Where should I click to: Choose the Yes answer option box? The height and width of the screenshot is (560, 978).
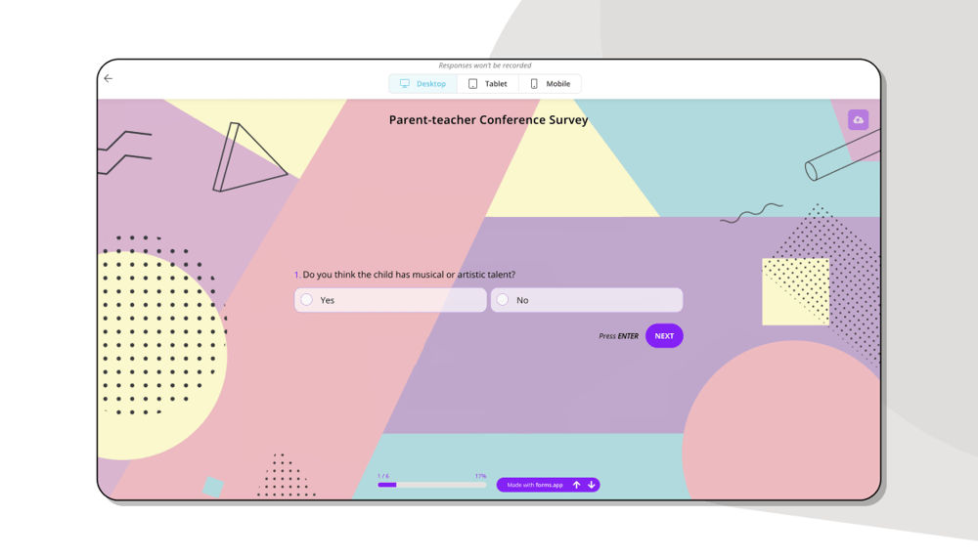[x=390, y=300]
